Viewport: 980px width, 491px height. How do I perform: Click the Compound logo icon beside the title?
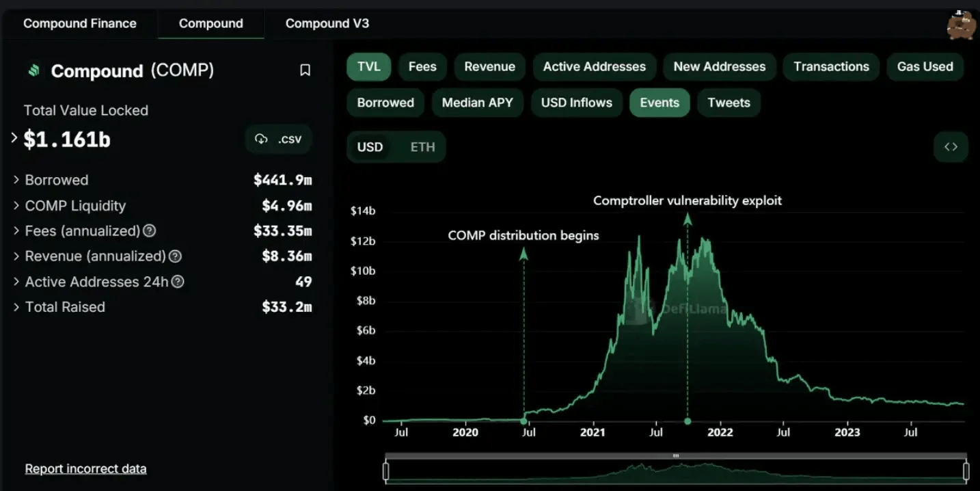click(33, 70)
